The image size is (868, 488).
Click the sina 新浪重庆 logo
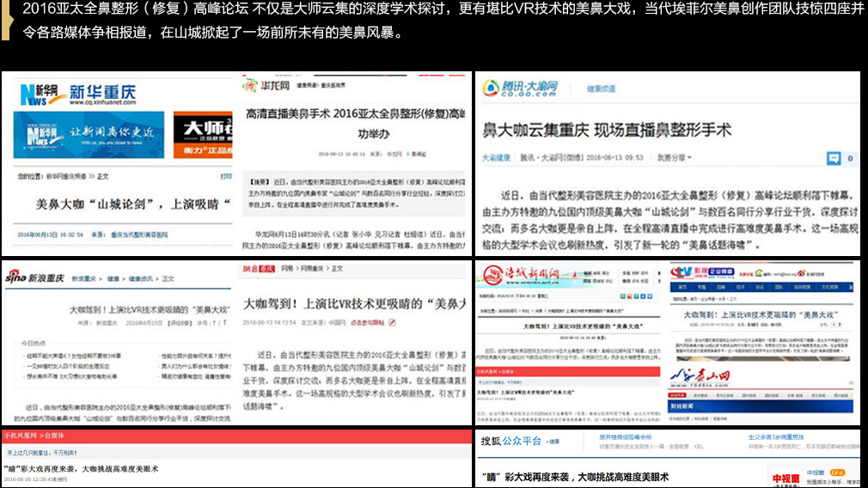[34, 278]
